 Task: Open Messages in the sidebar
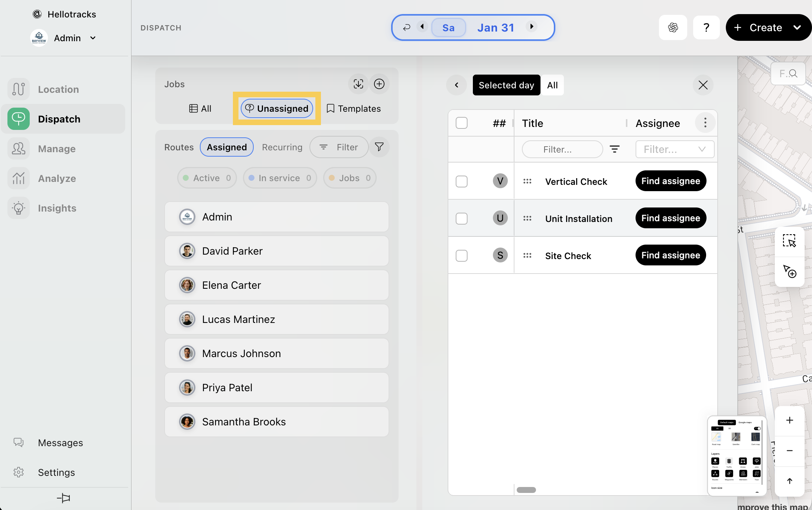60,442
